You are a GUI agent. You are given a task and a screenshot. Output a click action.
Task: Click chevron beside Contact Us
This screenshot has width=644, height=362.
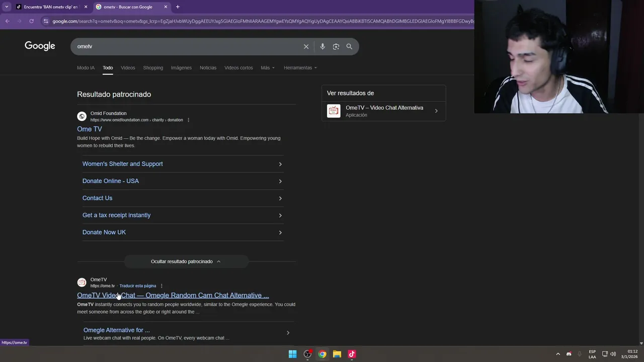pyautogui.click(x=280, y=198)
